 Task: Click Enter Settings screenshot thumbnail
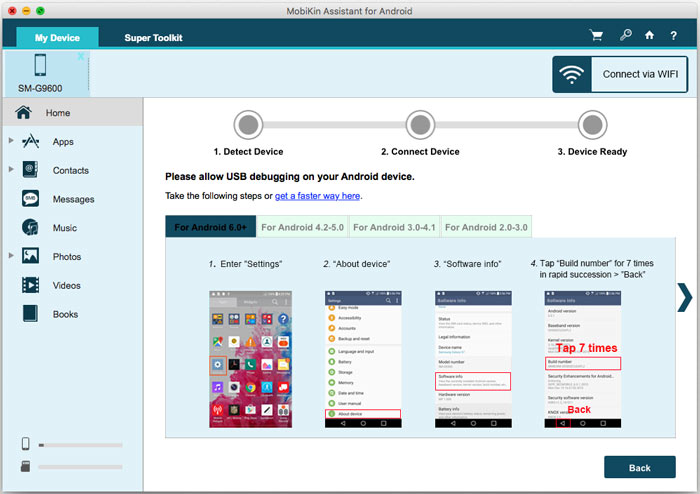250,359
